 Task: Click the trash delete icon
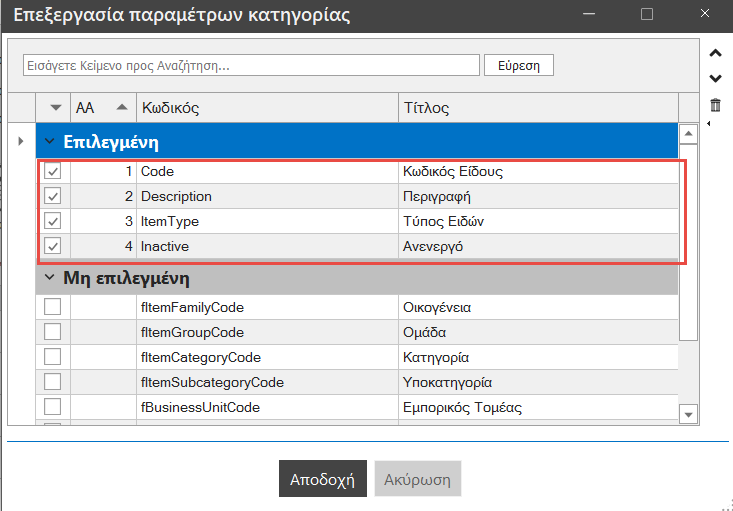(x=715, y=105)
